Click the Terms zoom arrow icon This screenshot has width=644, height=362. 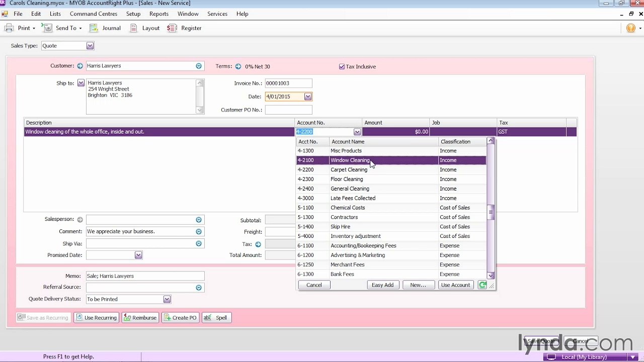(238, 66)
